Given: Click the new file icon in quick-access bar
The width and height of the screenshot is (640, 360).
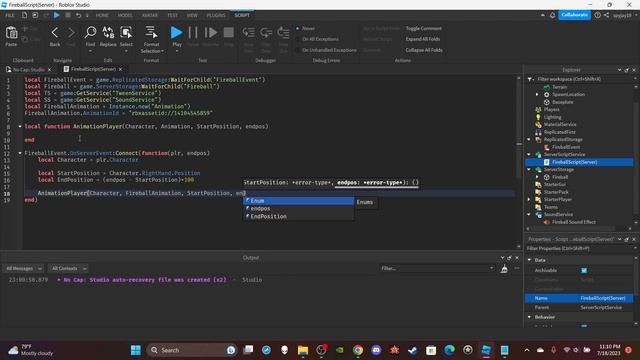Looking at the screenshot, I should 24,15.
